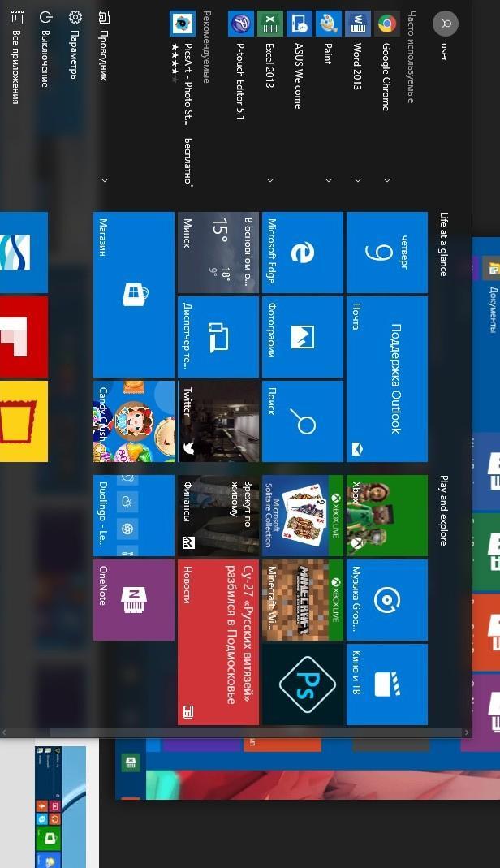Open the Кино и ТВ tile
500x868 pixels.
coord(386,684)
